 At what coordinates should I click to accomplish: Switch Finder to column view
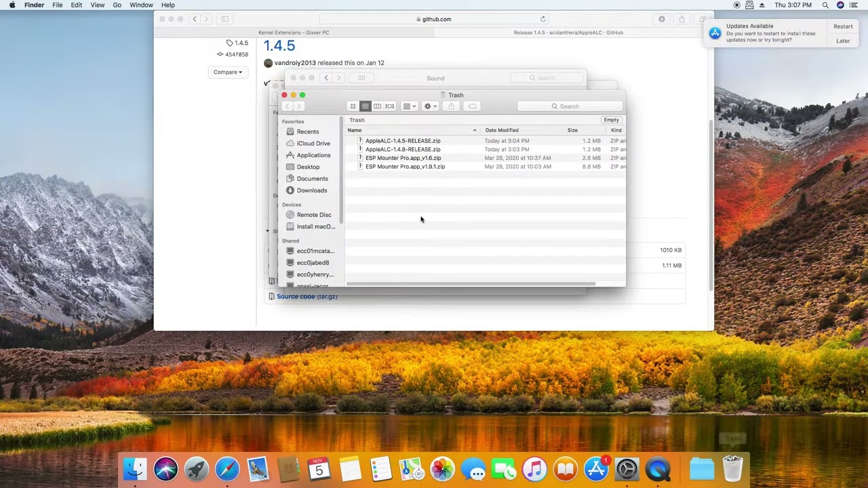[x=377, y=106]
